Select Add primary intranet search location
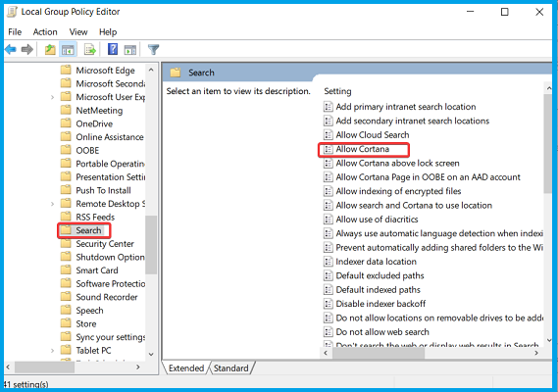 pyautogui.click(x=406, y=107)
